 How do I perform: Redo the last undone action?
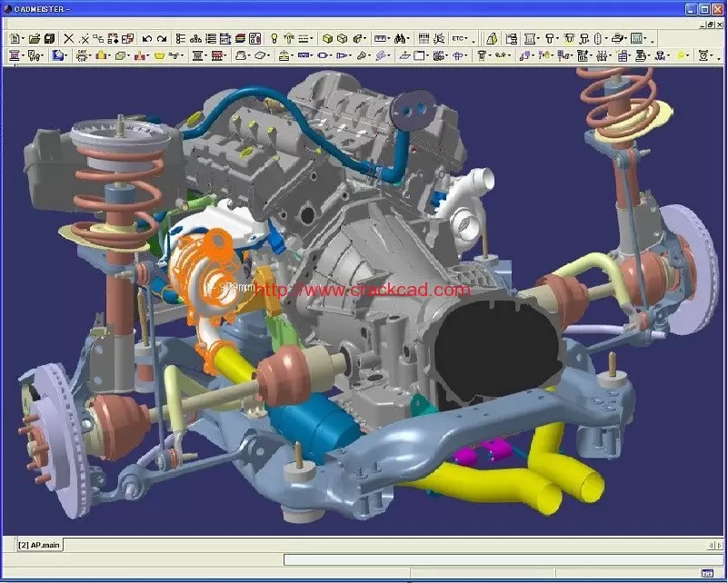pos(162,39)
